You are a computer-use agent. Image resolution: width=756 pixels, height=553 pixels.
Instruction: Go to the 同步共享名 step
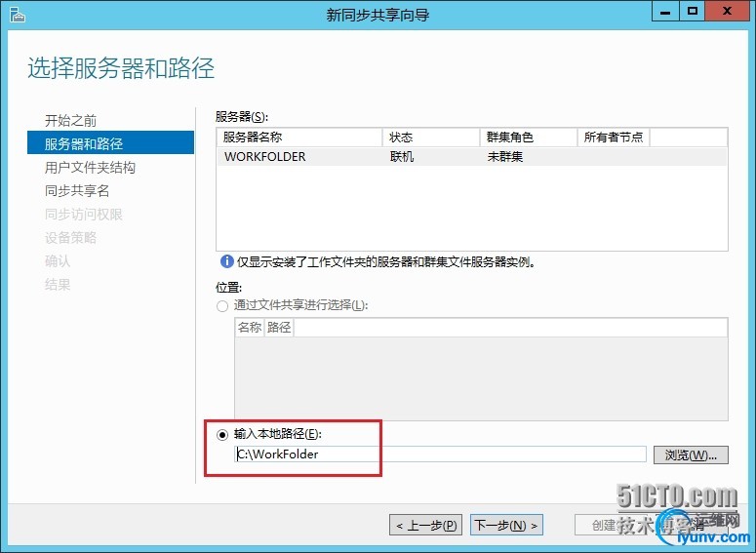tap(77, 191)
